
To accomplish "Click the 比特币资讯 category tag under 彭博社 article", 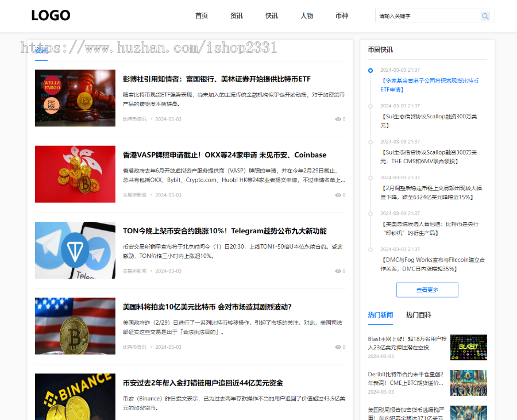I will click(134, 120).
